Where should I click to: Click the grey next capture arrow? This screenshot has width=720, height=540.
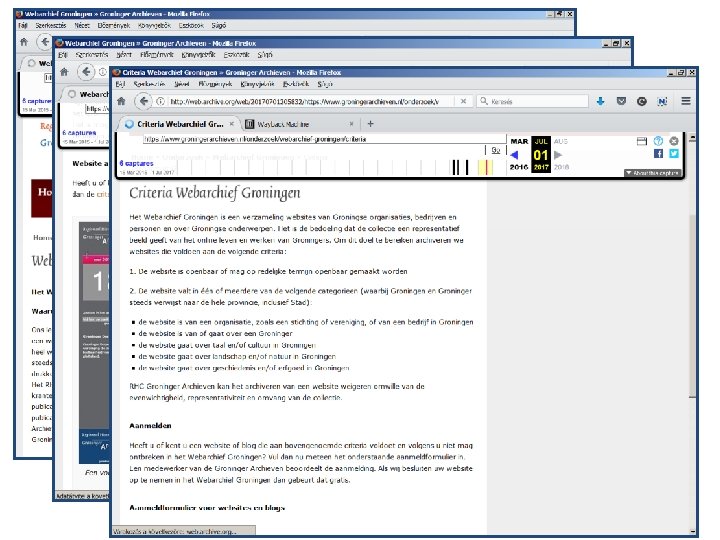pos(558,155)
